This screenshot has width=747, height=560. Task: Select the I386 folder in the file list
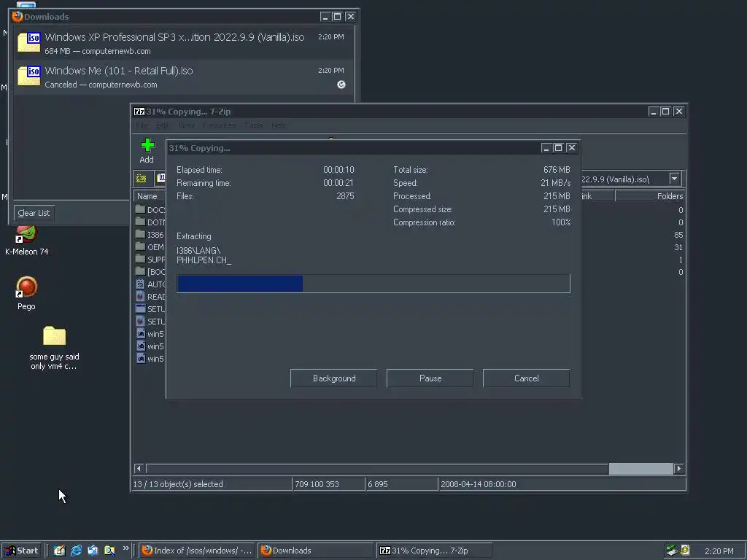coord(150,234)
